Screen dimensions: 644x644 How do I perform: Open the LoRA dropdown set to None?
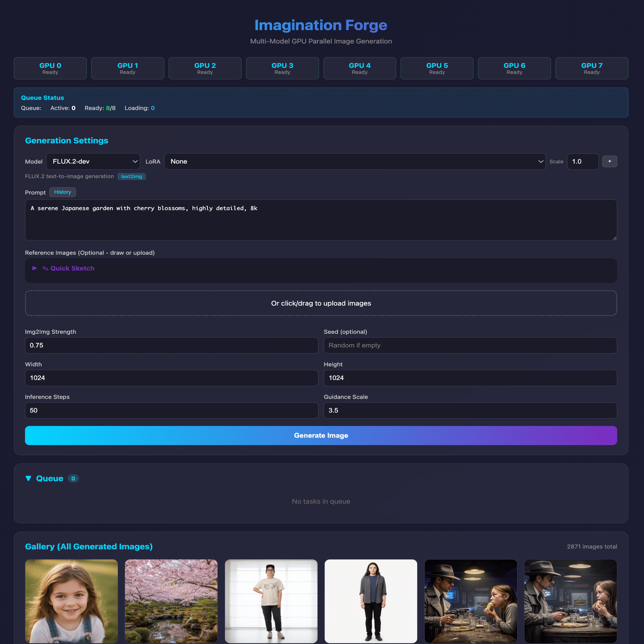tap(354, 161)
